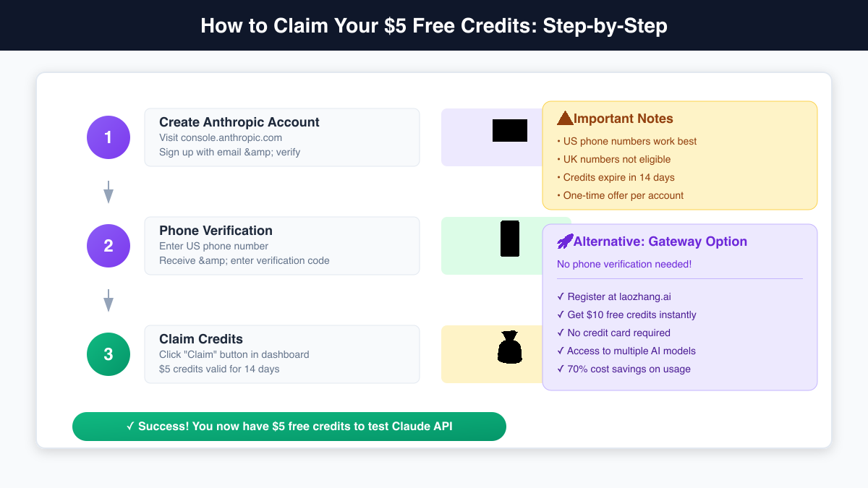The height and width of the screenshot is (488, 868).
Task: Click the black phone icon beside step 2
Action: click(x=510, y=239)
